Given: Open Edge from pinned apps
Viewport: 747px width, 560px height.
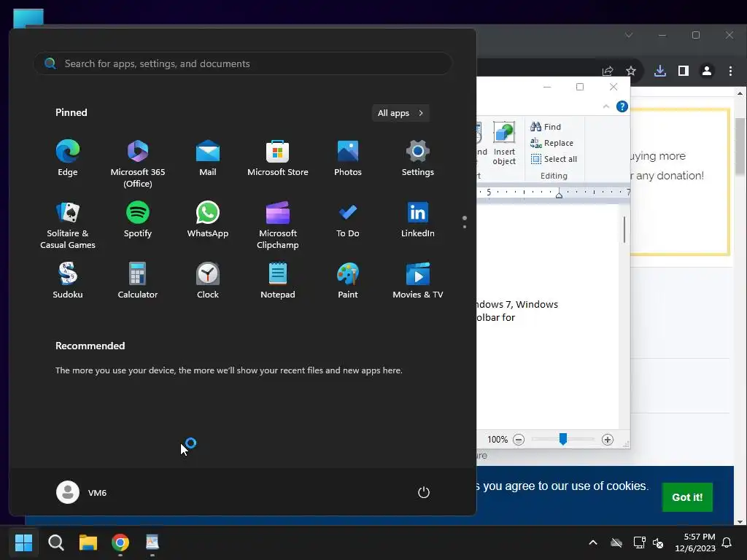Looking at the screenshot, I should pyautogui.click(x=68, y=158).
